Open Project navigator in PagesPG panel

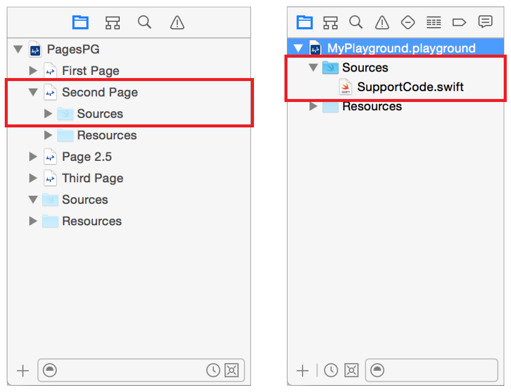80,23
